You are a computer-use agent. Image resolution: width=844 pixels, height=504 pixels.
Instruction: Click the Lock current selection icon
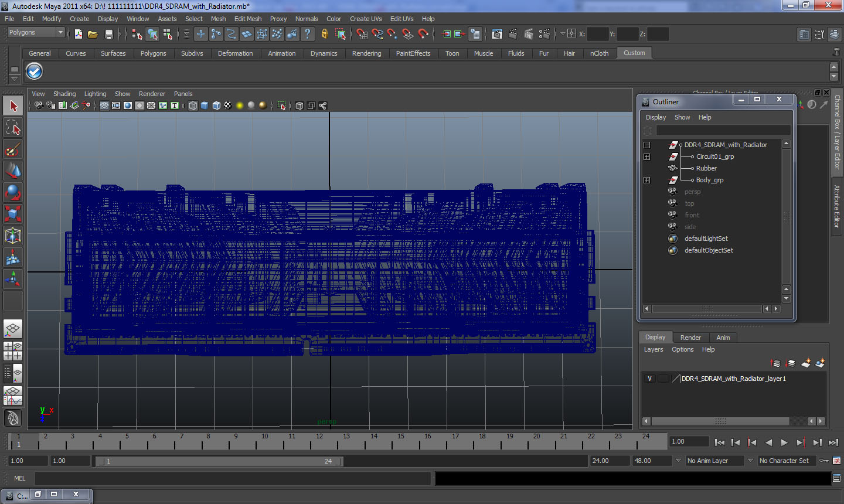pos(324,34)
